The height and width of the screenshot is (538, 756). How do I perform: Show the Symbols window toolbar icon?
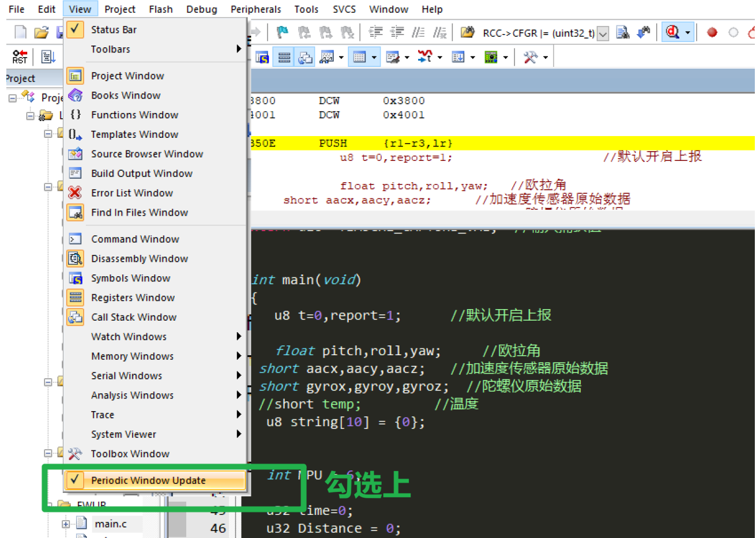click(x=262, y=57)
